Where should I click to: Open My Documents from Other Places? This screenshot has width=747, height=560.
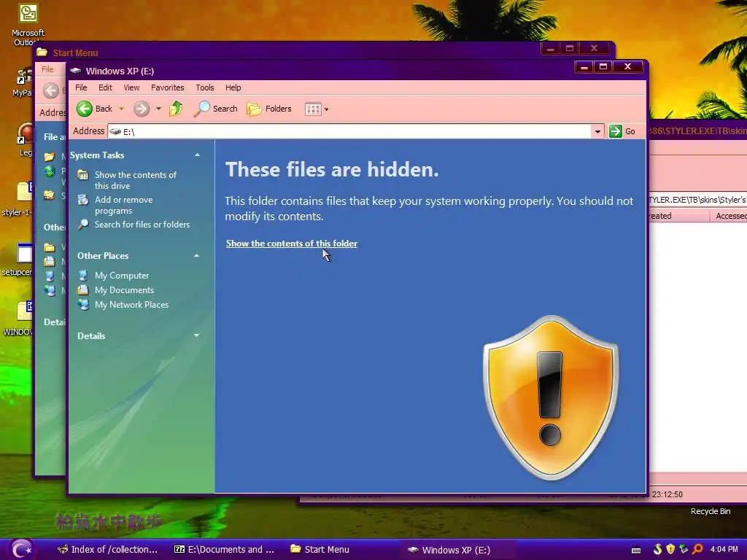[124, 290]
